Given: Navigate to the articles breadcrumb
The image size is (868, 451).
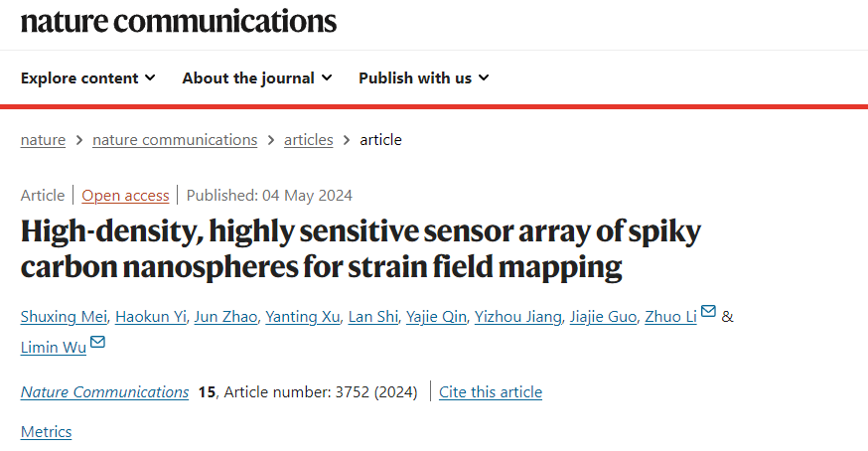Looking at the screenshot, I should pyautogui.click(x=308, y=140).
